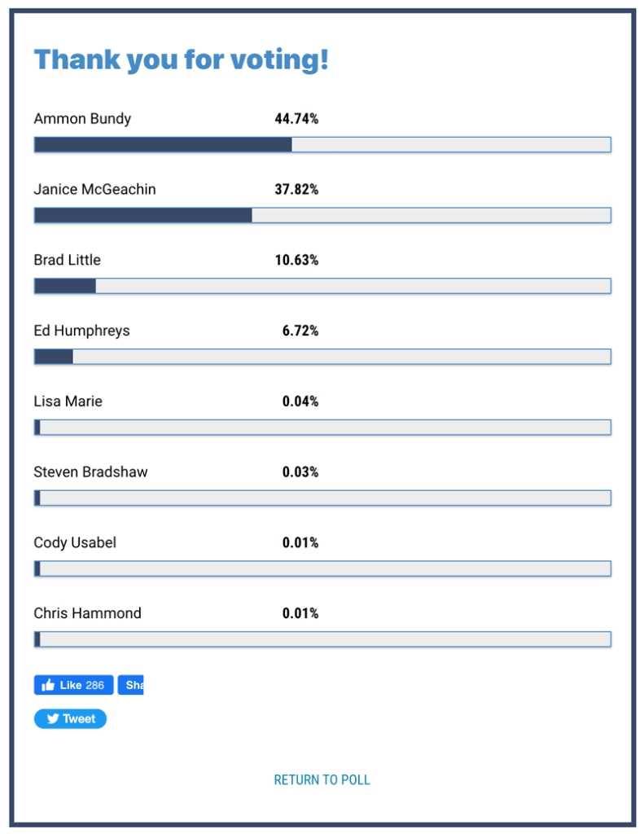Click the 44.74% percentage value

(x=296, y=119)
